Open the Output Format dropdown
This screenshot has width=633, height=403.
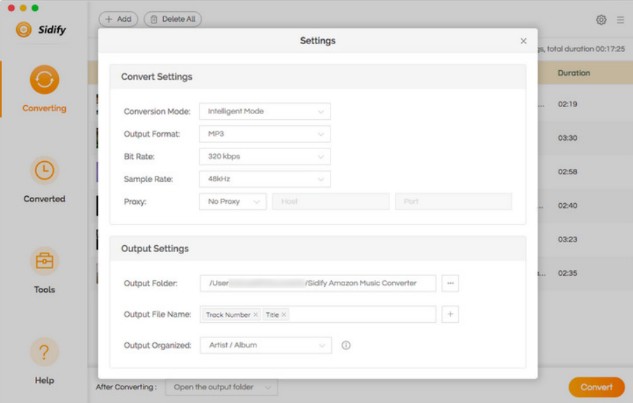tap(265, 134)
